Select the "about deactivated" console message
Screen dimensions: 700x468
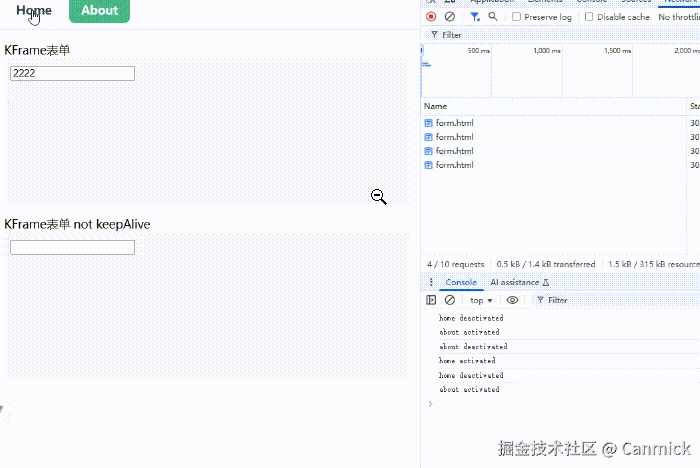[x=473, y=347]
